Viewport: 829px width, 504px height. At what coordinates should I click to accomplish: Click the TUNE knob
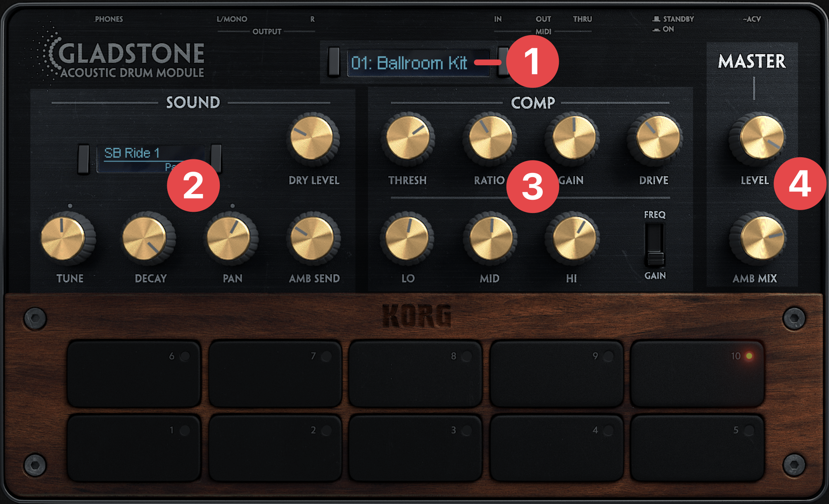pyautogui.click(x=63, y=239)
